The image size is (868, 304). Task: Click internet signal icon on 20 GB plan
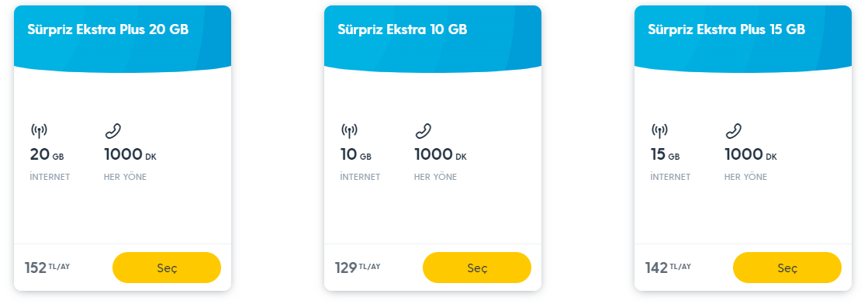[39, 131]
